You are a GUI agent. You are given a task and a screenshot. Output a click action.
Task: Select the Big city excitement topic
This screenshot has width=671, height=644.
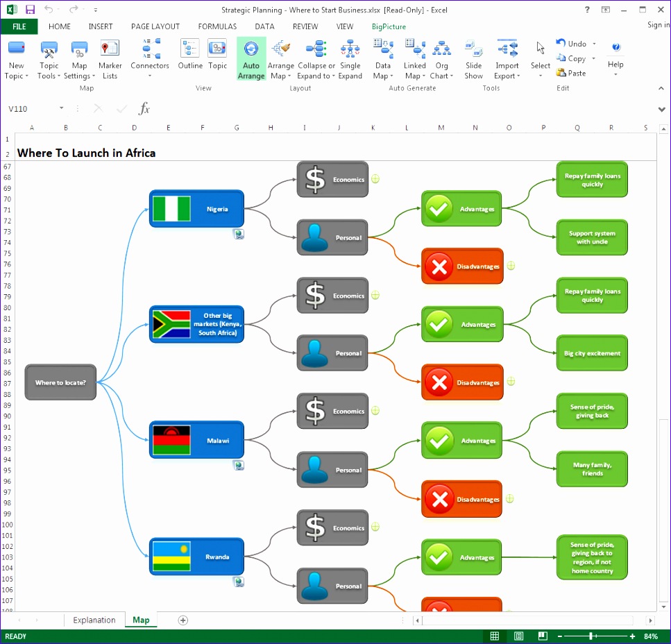click(x=592, y=353)
